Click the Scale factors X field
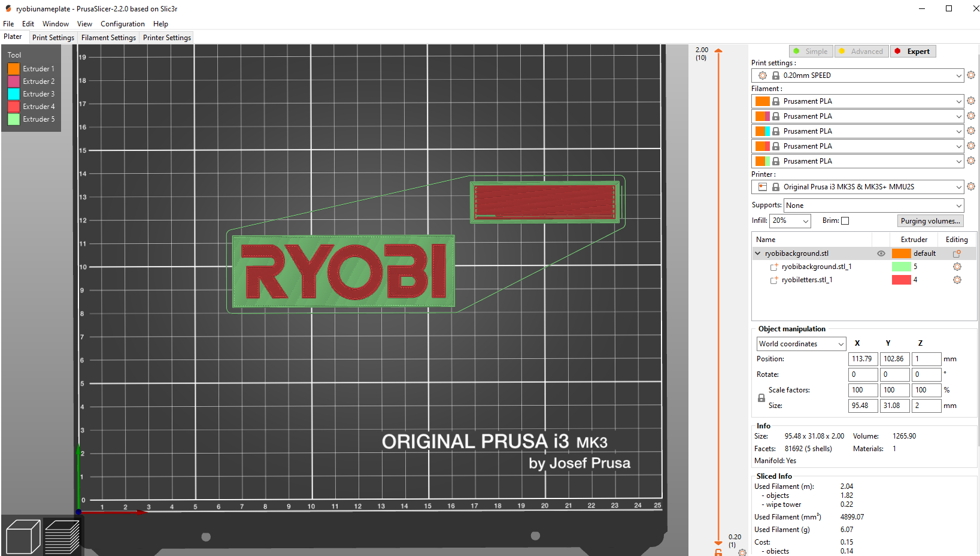Viewport: 980px width, 556px height. (863, 390)
